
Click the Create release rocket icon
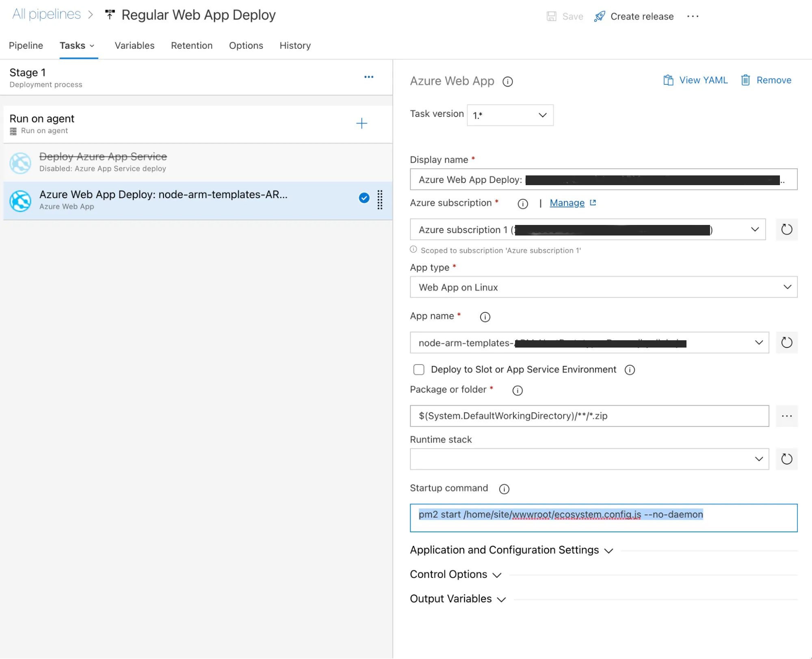(x=599, y=16)
